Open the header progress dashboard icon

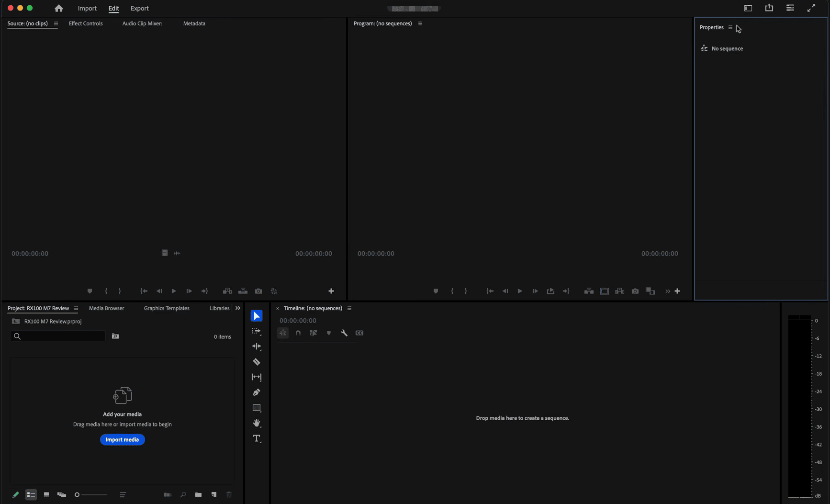(x=790, y=8)
